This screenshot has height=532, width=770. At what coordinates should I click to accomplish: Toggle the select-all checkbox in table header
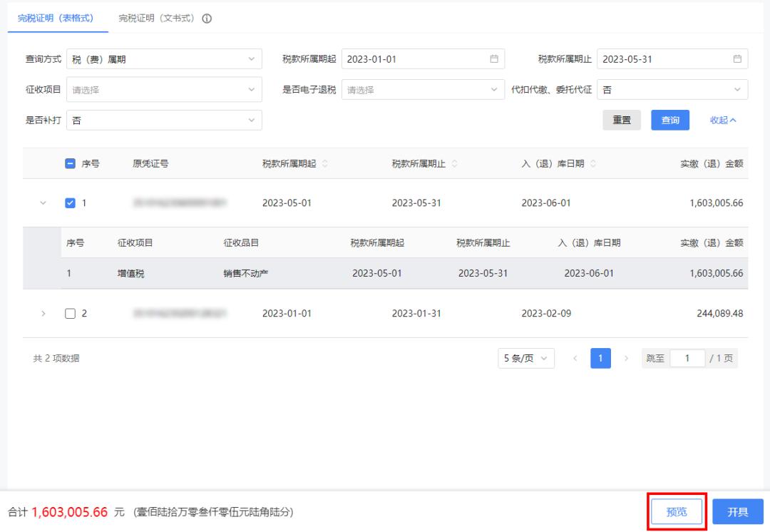pos(70,164)
